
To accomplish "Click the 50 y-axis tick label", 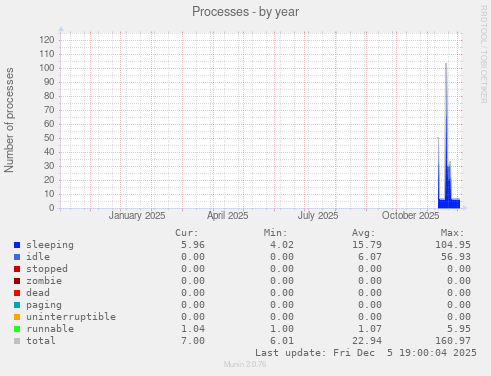I will 49,138.
